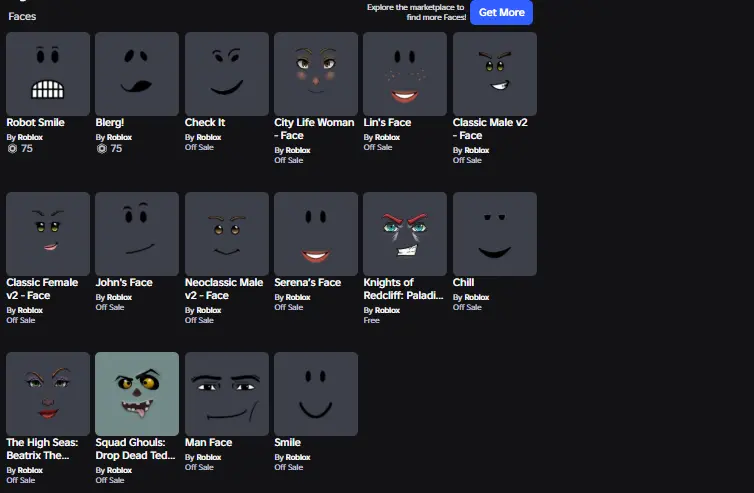The height and width of the screenshot is (493, 754).
Task: Click the Robux price icon under Robot Smile
Action: 12,148
